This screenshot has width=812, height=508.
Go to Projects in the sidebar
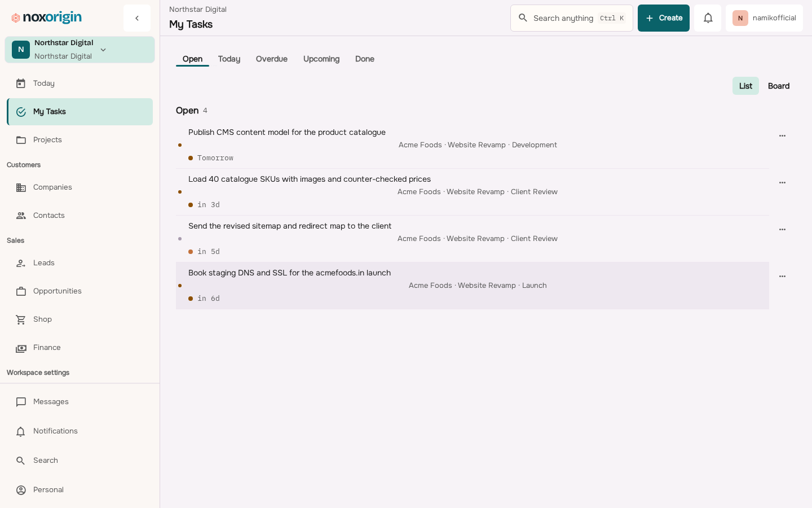80,140
